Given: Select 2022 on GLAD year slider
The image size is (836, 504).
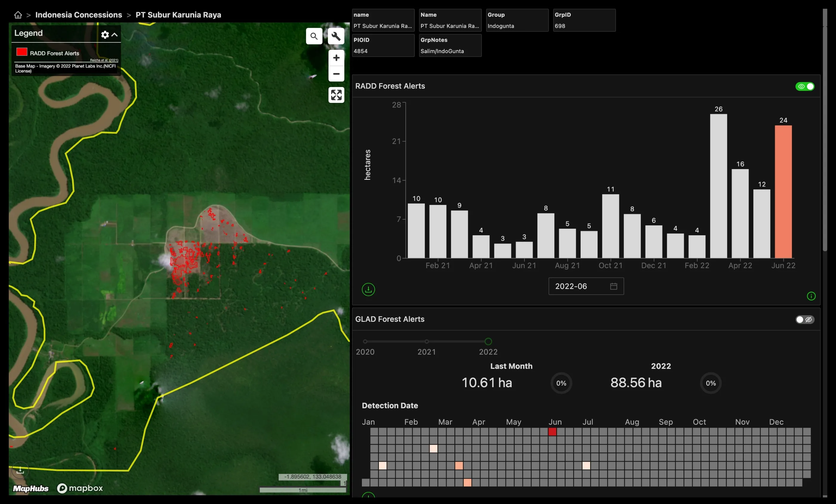Looking at the screenshot, I should (x=488, y=341).
